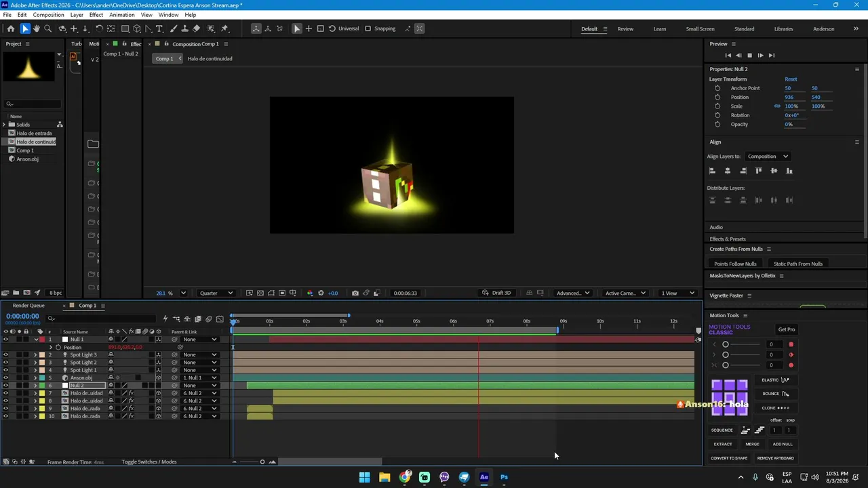Viewport: 868px width, 488px height.
Task: Hide the Anson.obj layer
Action: pyautogui.click(x=5, y=378)
